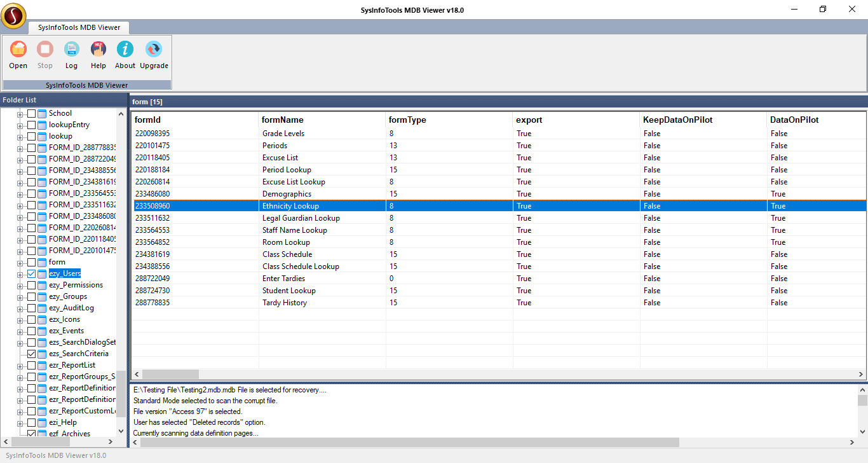Click the formType column header
Viewport: 868px width, 463px height.
(x=449, y=120)
